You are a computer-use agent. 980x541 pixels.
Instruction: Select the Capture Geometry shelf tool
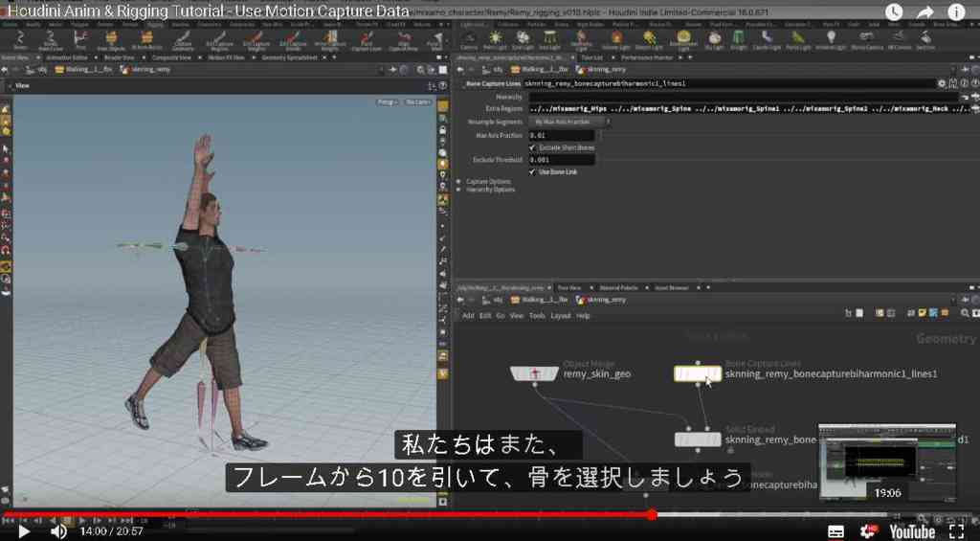click(183, 40)
